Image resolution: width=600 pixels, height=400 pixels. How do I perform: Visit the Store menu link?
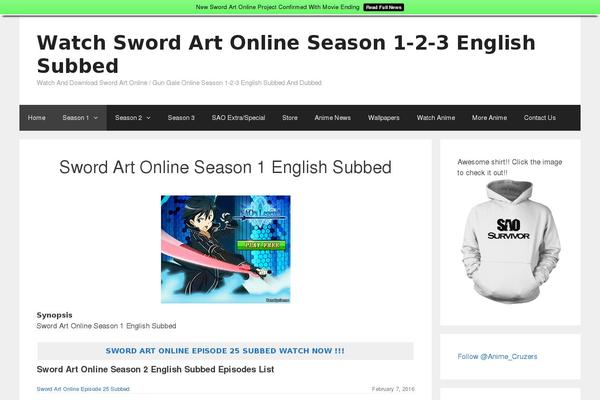pos(290,118)
